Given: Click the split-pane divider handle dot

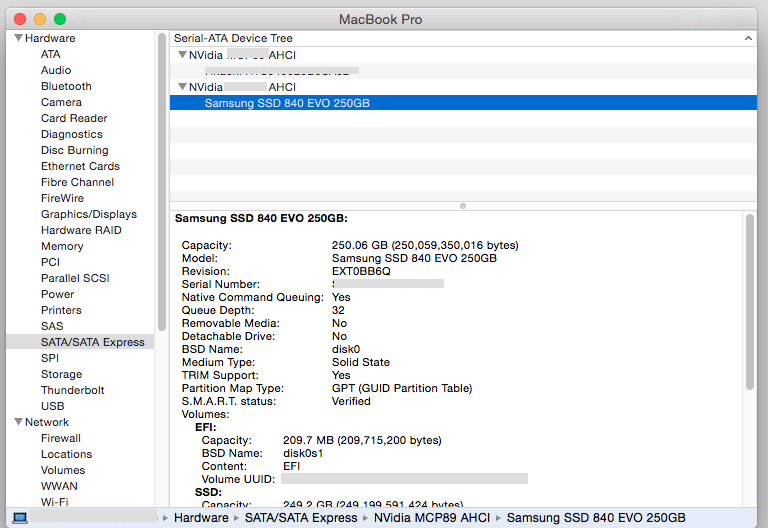Looking at the screenshot, I should [463, 206].
